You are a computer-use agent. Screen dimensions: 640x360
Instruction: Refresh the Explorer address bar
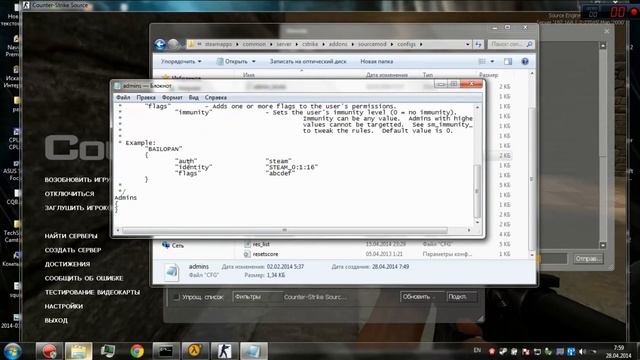click(x=478, y=44)
